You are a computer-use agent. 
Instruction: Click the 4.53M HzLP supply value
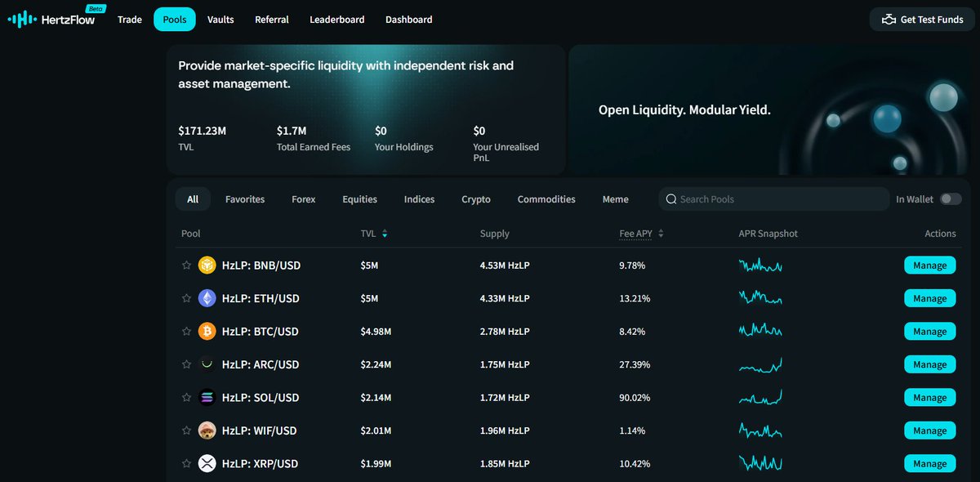[505, 266]
